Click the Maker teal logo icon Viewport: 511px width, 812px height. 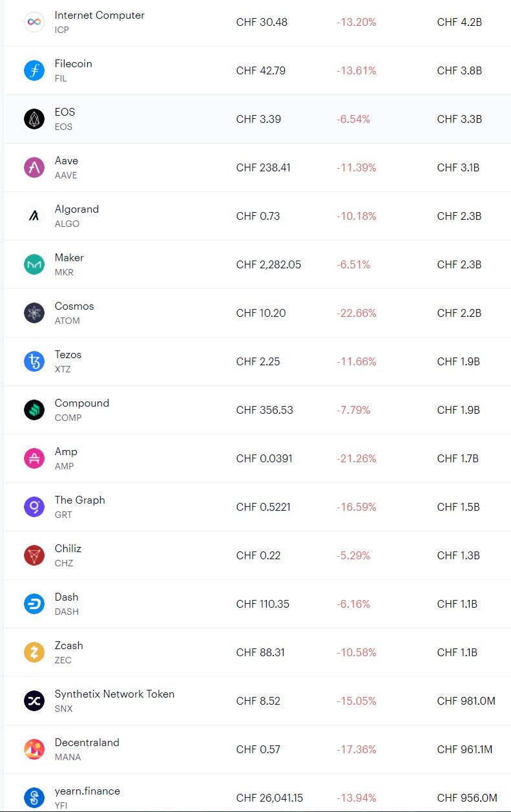tap(34, 264)
